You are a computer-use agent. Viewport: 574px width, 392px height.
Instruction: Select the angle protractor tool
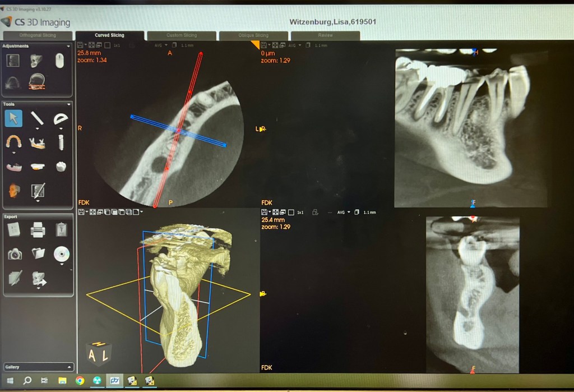pos(61,119)
